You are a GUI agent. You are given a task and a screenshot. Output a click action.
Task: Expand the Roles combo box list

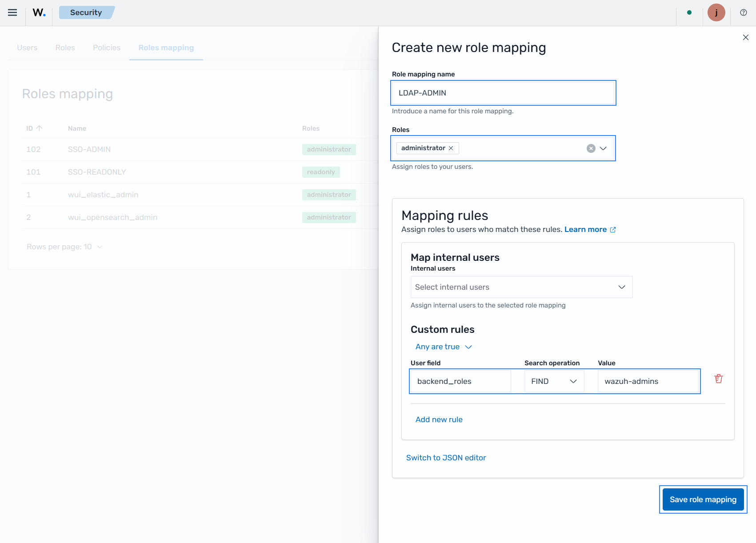[603, 148]
